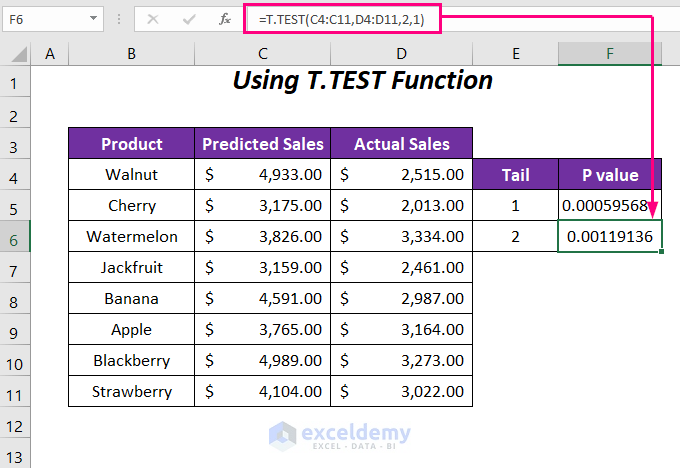Select row 9 header
680x468 pixels.
coord(15,330)
